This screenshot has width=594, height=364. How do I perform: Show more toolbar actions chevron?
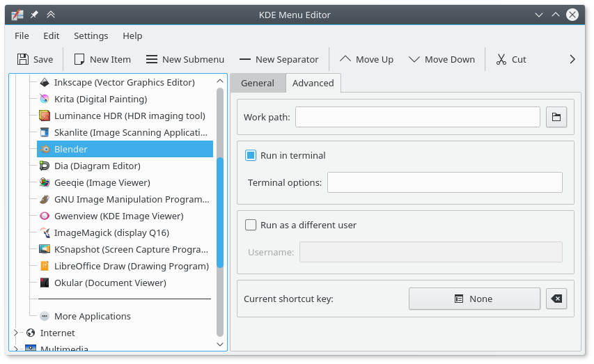572,59
